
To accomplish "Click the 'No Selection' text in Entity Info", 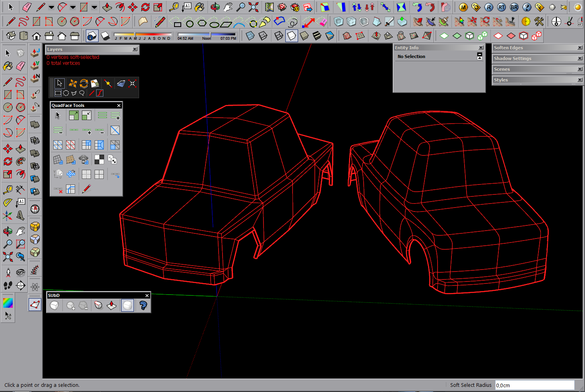I will (x=411, y=56).
